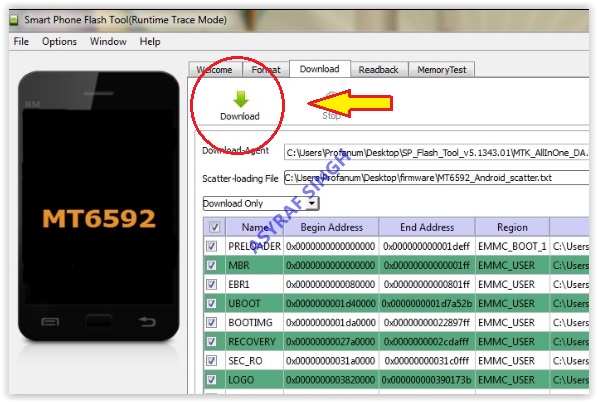Click begin address 0x000000001da0000
The image size is (597, 402).
[331, 322]
